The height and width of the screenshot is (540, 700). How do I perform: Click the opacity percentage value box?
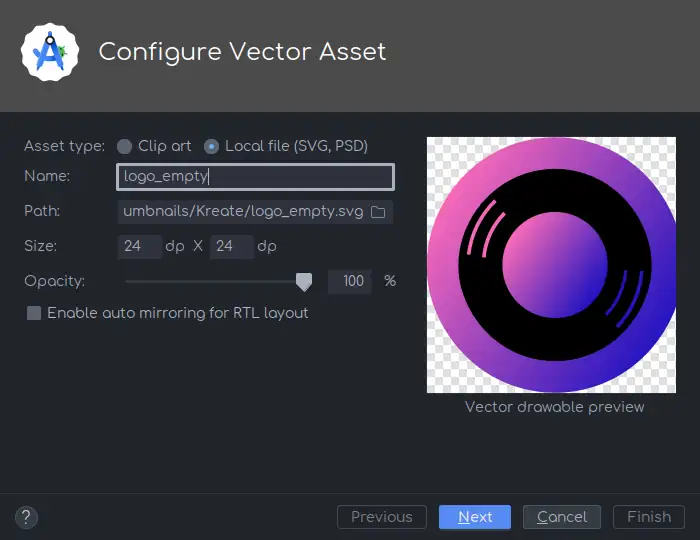(x=350, y=281)
